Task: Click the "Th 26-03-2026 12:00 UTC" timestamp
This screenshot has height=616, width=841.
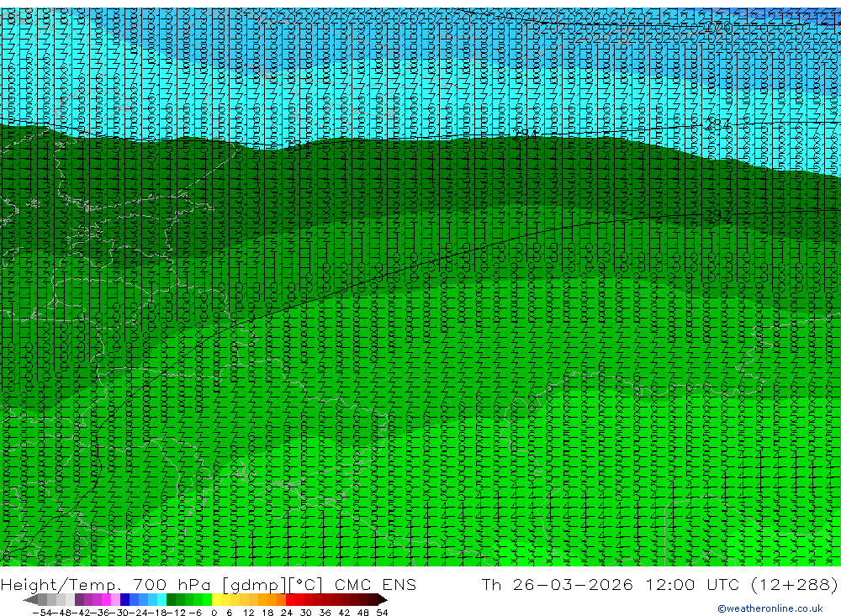Action: [x=611, y=585]
